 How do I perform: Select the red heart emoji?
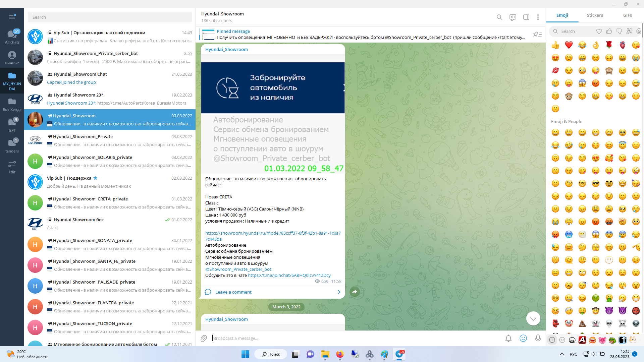569,45
